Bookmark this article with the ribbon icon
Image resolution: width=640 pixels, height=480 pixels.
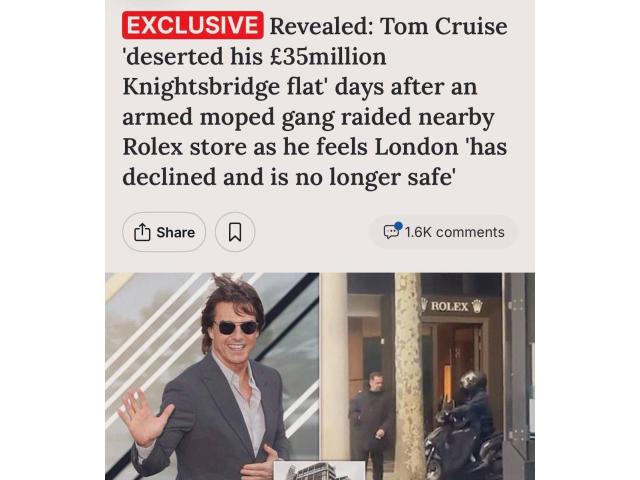pos(235,232)
